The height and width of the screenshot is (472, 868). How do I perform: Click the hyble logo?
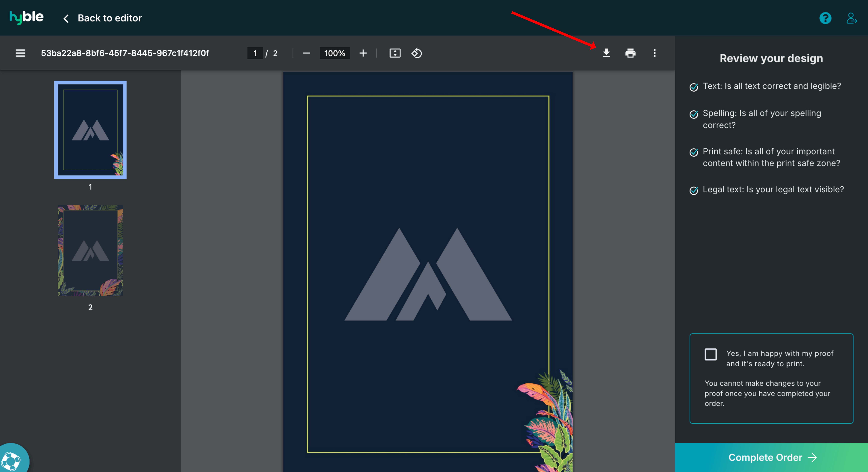(x=26, y=17)
